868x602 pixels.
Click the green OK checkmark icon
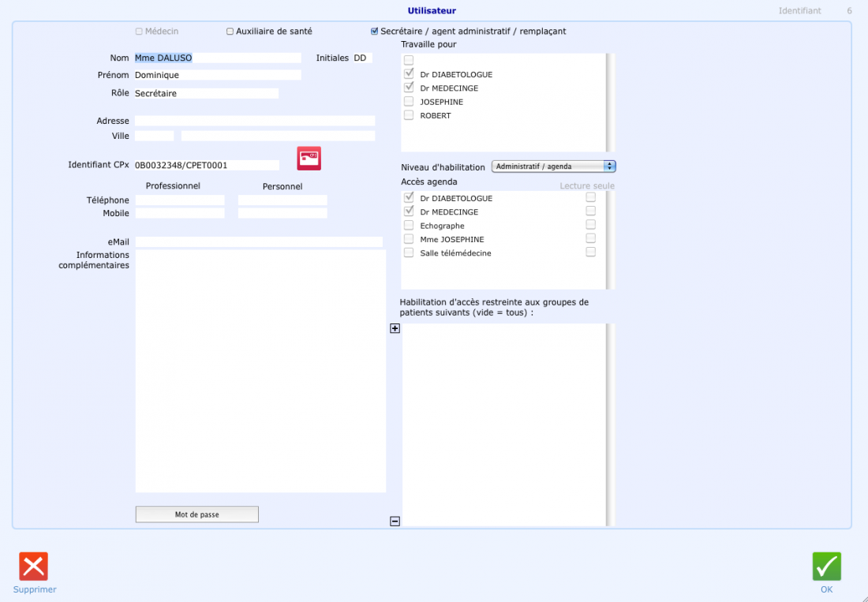(x=826, y=566)
